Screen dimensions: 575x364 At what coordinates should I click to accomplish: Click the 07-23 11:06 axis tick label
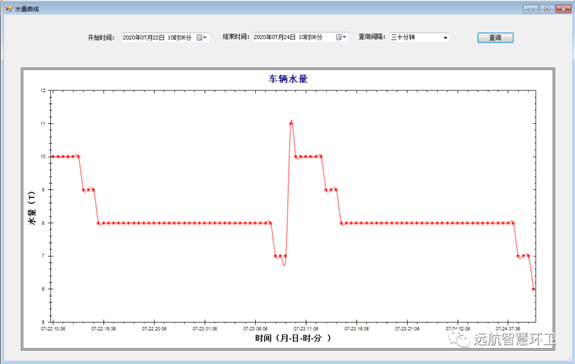click(x=306, y=329)
